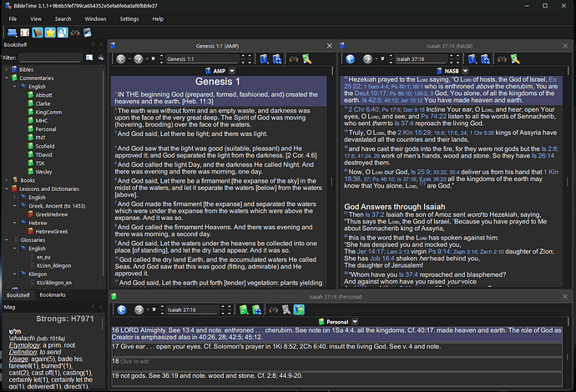Search binoculars icon in Genesis AMP window
This screenshot has height=392, width=576.
294,58
